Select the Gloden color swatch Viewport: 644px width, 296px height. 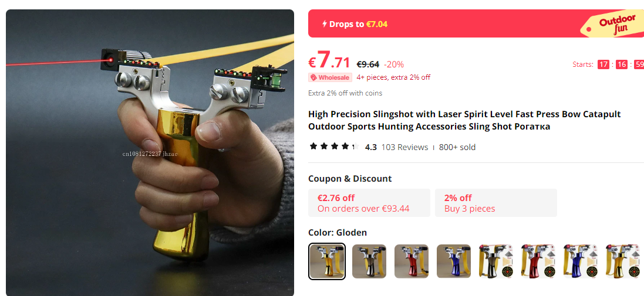327,261
